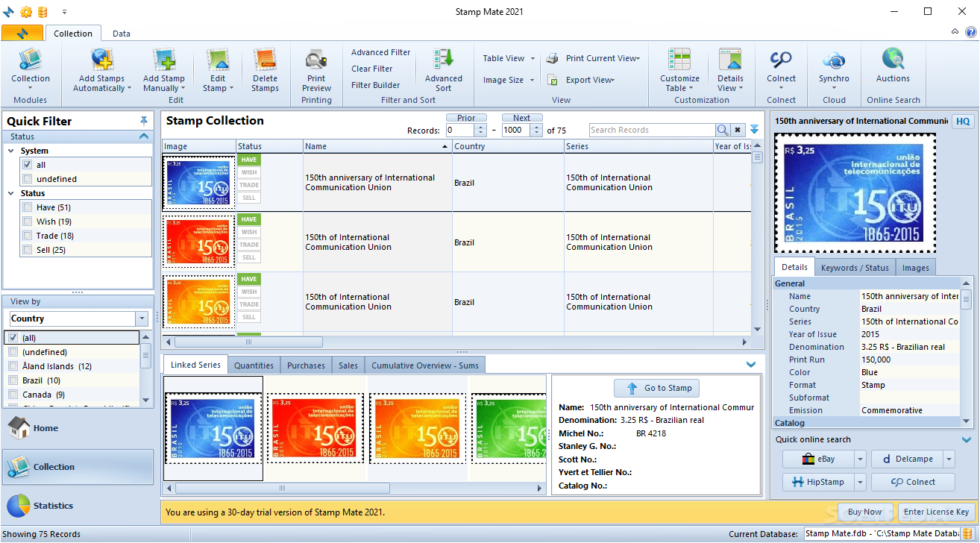Click in the Search Records field
The image size is (980, 543).
pyautogui.click(x=652, y=130)
